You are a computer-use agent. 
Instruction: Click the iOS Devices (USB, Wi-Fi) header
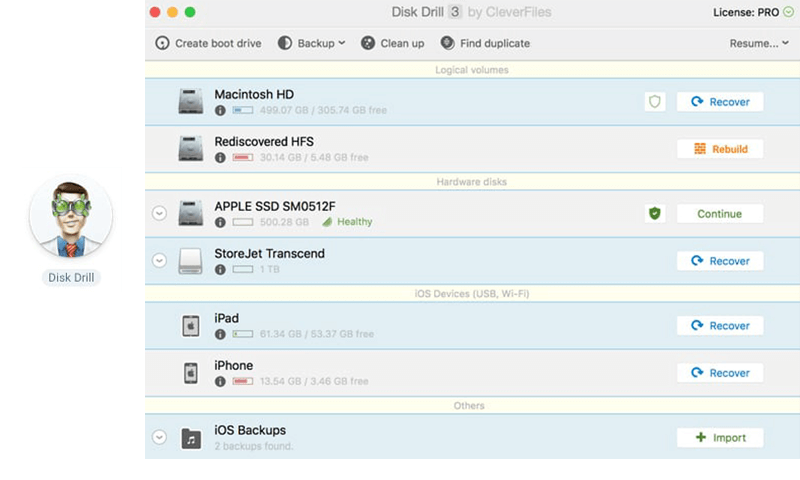point(472,294)
